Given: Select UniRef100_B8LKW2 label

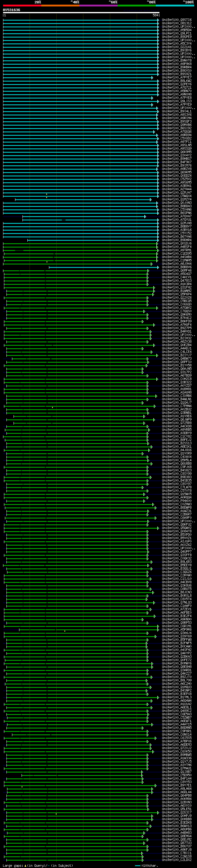Looking at the screenshot, I should click(177, 81).
